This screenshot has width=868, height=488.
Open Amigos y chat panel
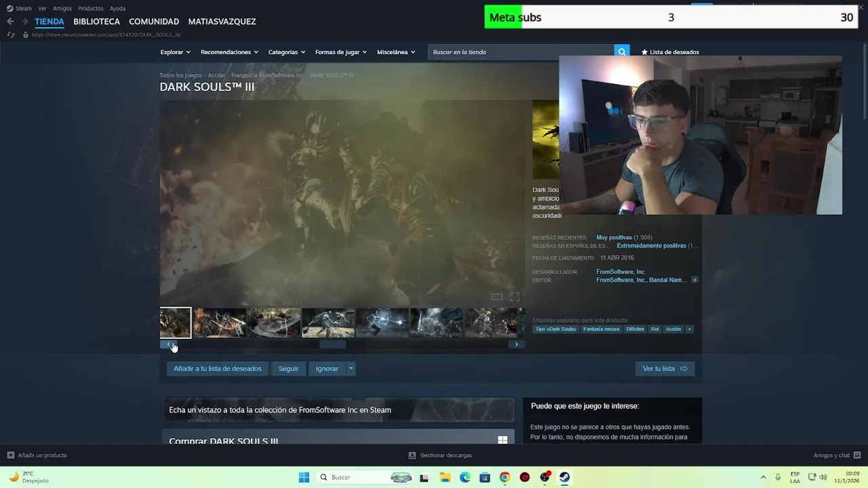pos(837,455)
